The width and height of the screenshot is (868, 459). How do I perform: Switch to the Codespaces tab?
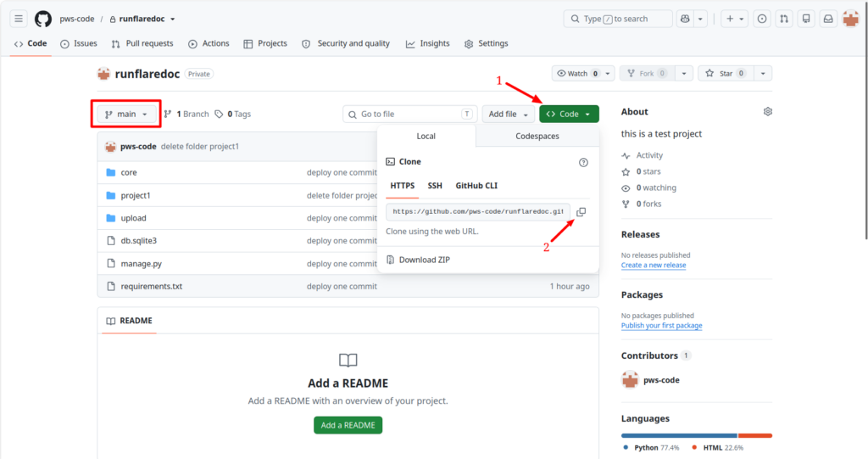point(537,136)
